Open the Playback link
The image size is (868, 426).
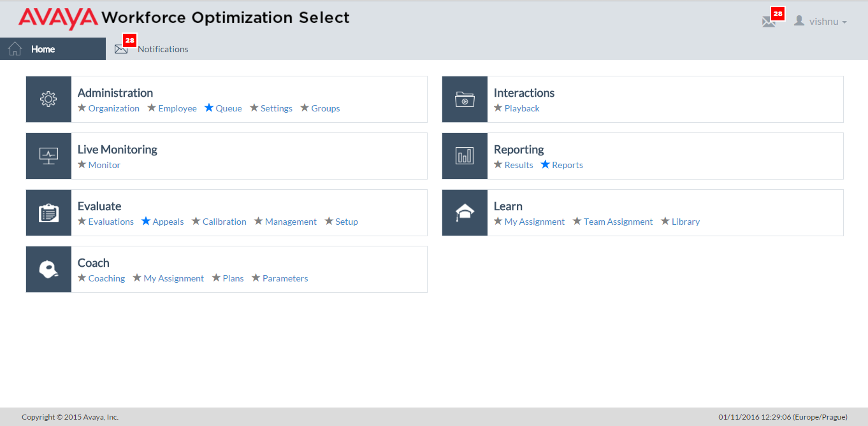pos(522,108)
